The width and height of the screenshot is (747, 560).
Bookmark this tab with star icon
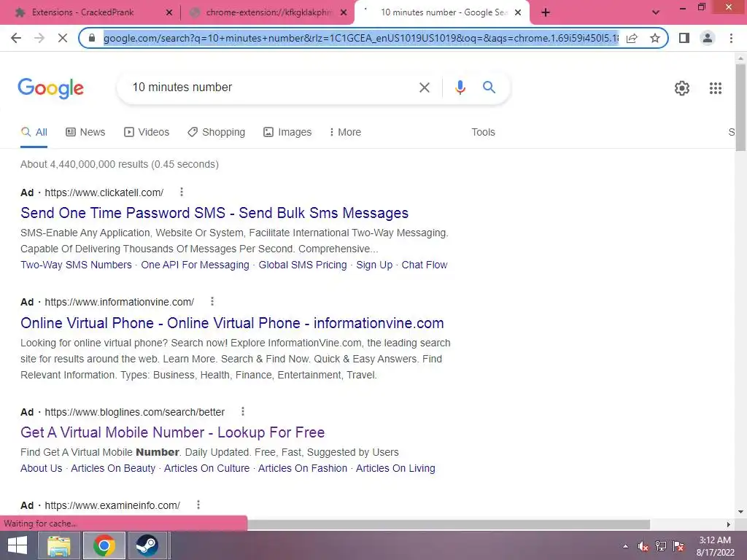pos(655,38)
